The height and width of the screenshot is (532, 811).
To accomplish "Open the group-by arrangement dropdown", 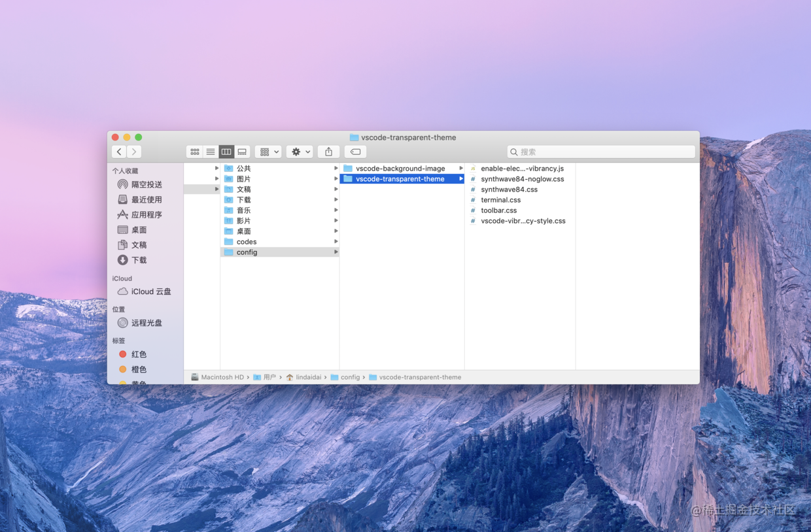I will [268, 152].
